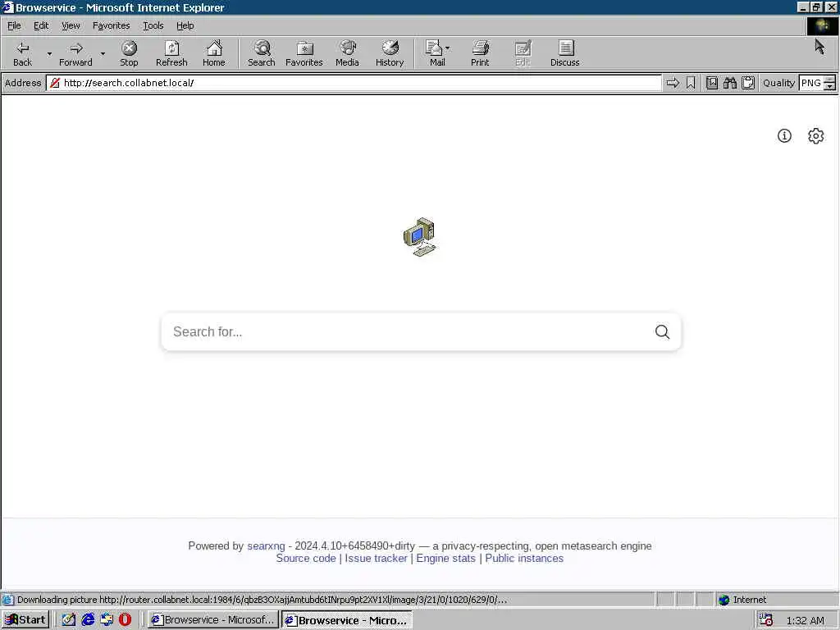Click the 1:32 AM clock

click(x=806, y=620)
